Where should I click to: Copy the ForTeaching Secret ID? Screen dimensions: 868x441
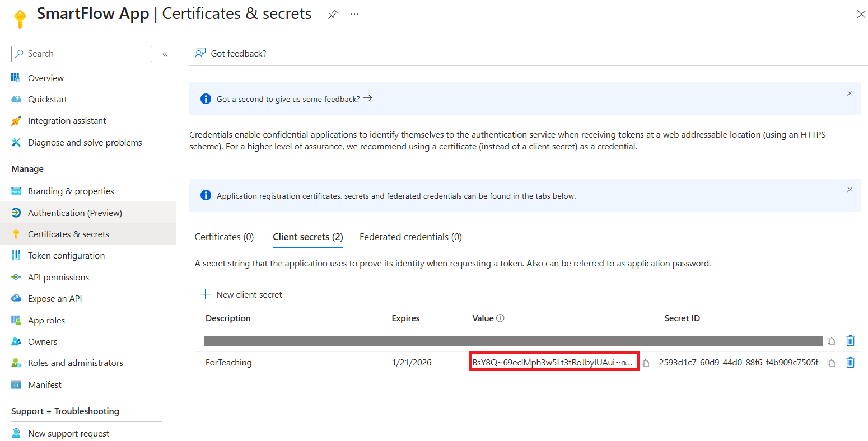point(831,363)
